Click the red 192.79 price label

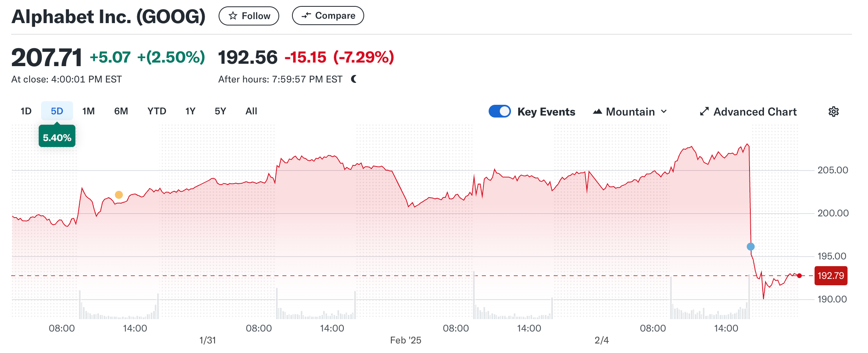(831, 276)
